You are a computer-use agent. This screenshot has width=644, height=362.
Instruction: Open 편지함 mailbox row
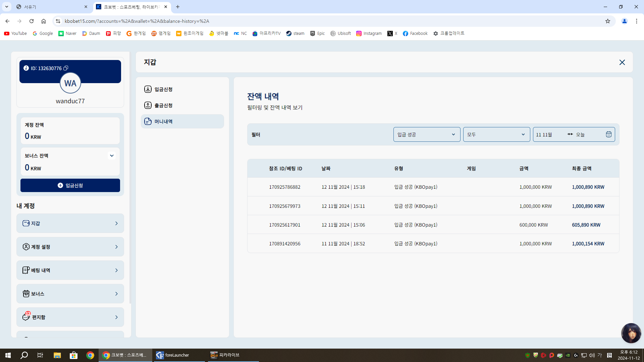tap(70, 317)
